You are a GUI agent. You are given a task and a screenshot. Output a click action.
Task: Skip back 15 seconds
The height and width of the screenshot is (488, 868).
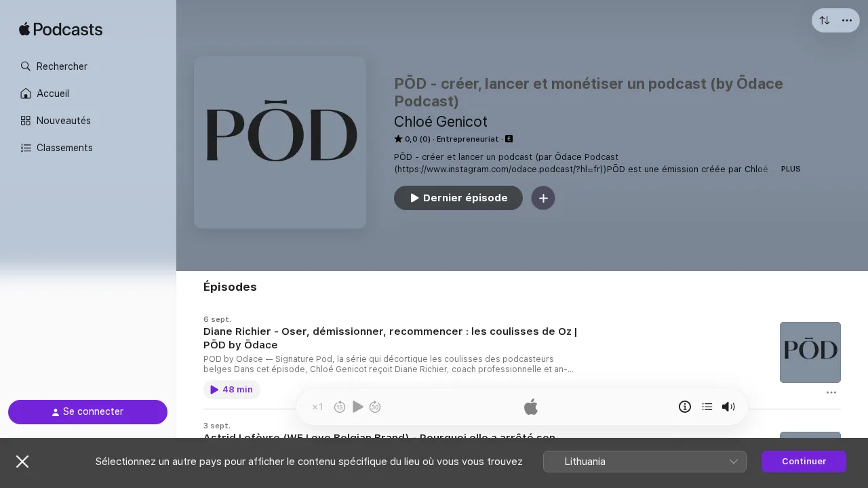pos(340,407)
